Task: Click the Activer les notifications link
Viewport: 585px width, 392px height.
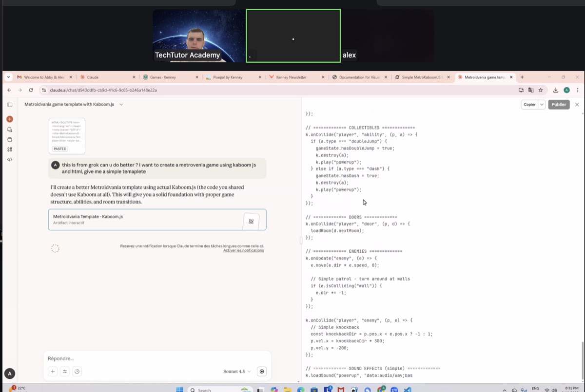Action: click(x=243, y=250)
